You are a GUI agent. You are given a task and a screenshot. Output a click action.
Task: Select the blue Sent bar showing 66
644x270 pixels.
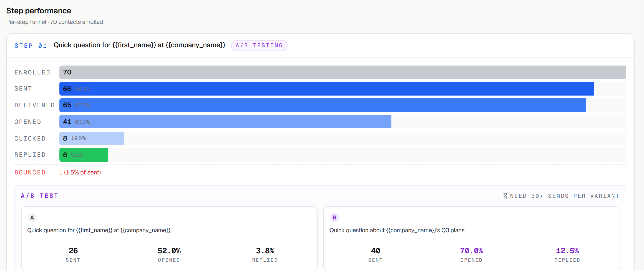coord(326,89)
